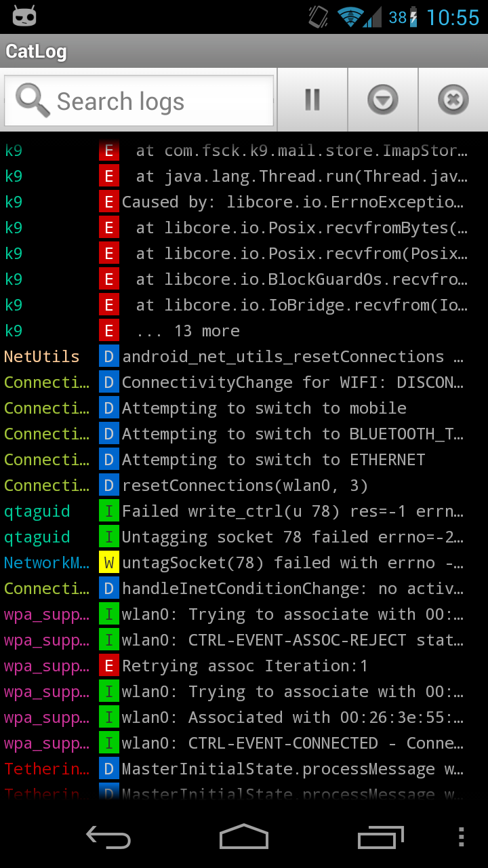Tap the magnifier search icon

click(32, 100)
